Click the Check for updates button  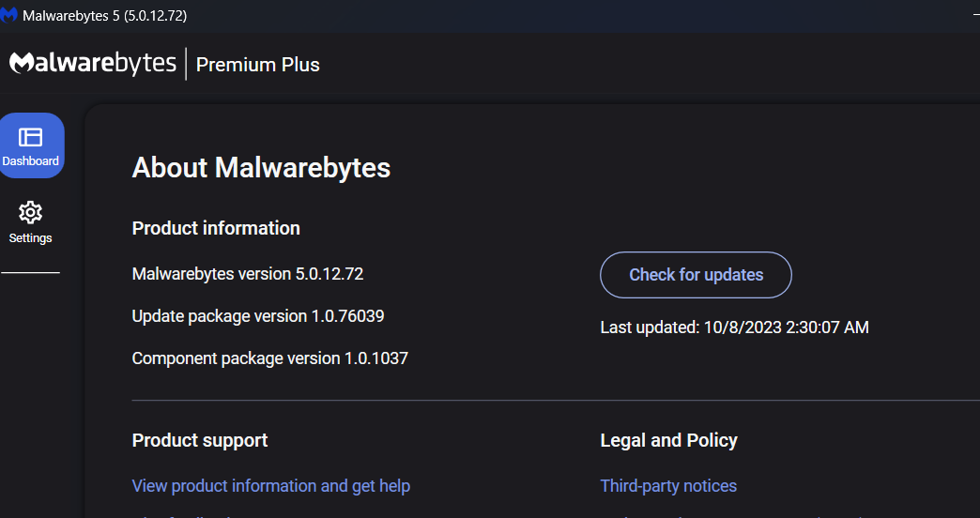tap(696, 275)
